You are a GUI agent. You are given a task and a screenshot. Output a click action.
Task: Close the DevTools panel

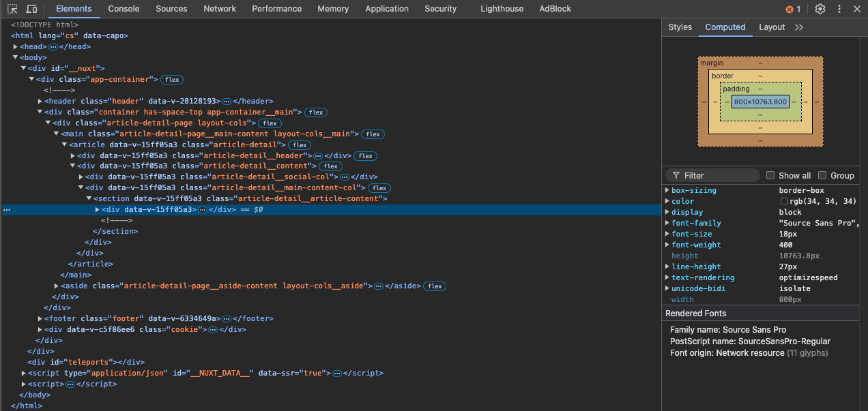(x=857, y=9)
